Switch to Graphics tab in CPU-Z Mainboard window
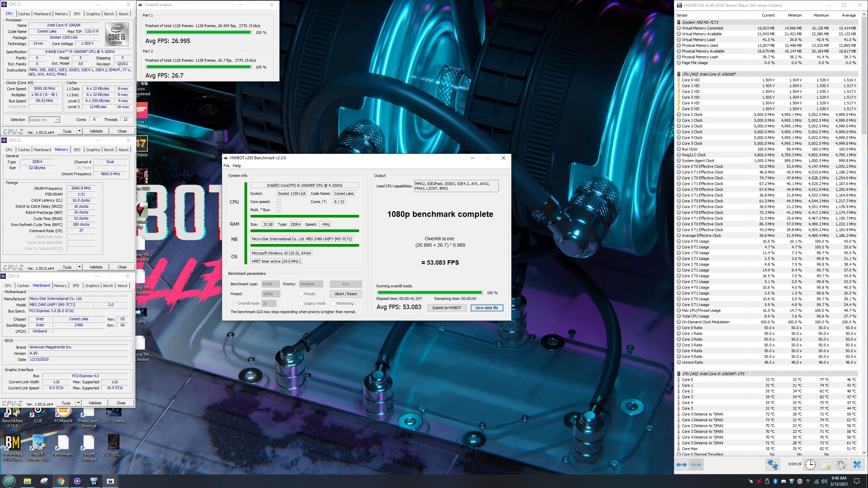The image size is (868, 488). pos(92,286)
